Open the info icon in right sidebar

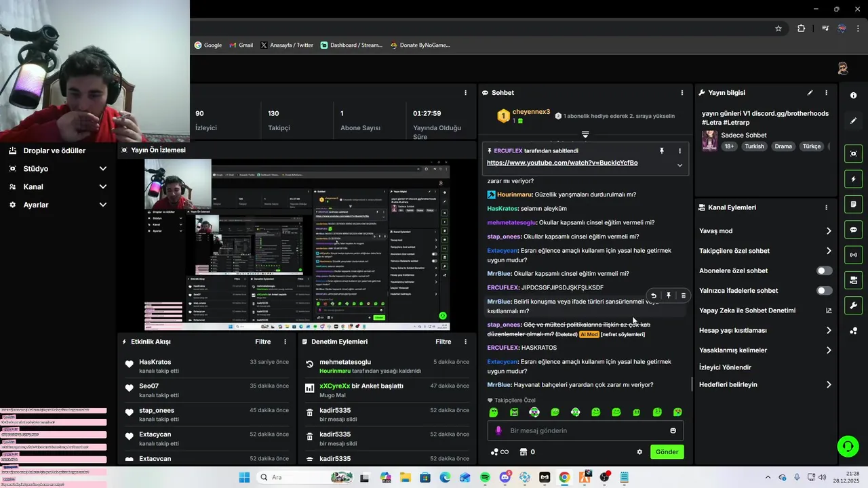(x=853, y=96)
